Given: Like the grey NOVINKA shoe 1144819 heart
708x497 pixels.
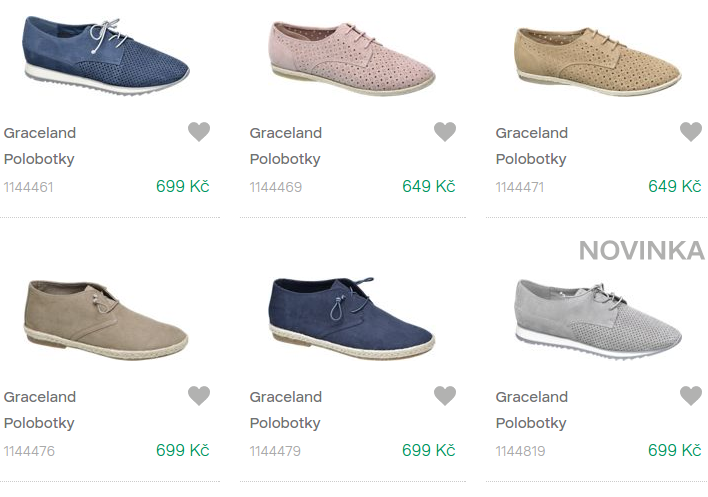Looking at the screenshot, I should pyautogui.click(x=691, y=396).
